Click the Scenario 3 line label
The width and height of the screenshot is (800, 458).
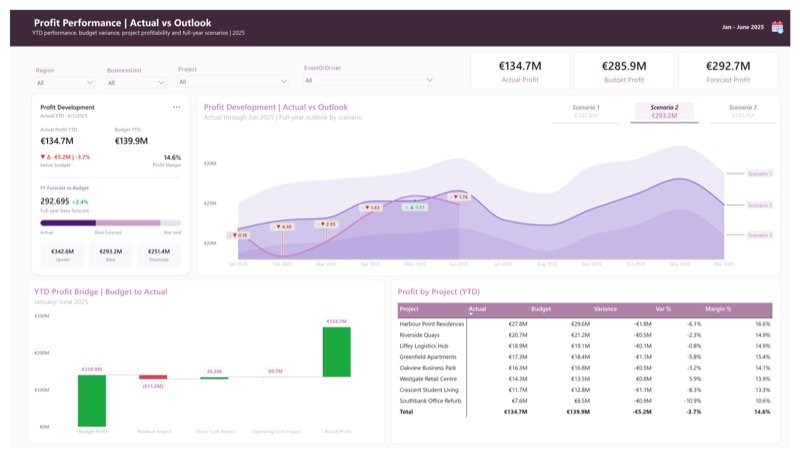[760, 235]
